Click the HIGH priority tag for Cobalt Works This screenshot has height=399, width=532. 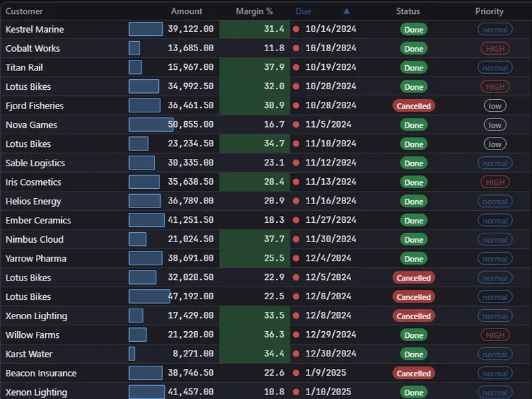tap(495, 49)
